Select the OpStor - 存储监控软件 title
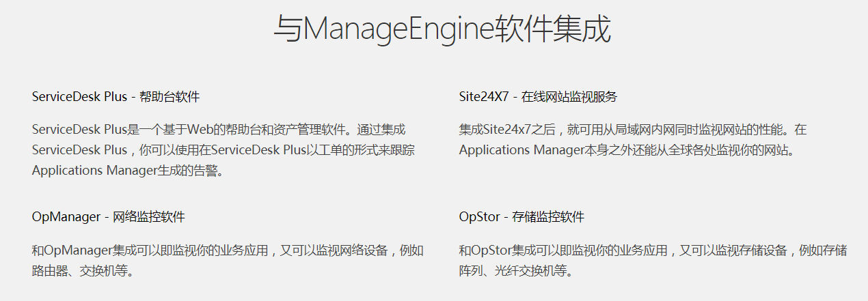The width and height of the screenshot is (868, 301). click(521, 218)
